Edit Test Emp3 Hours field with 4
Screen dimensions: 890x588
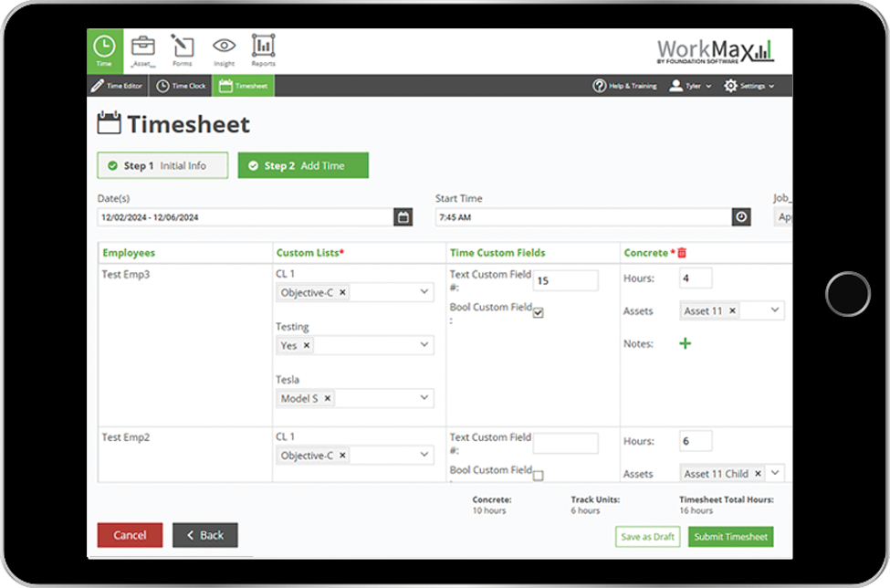pos(696,278)
